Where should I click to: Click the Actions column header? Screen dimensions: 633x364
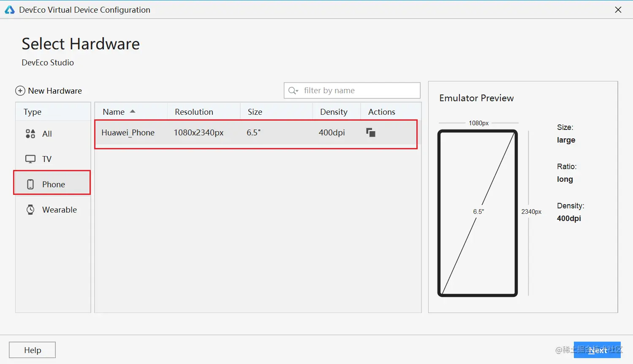(x=391, y=112)
